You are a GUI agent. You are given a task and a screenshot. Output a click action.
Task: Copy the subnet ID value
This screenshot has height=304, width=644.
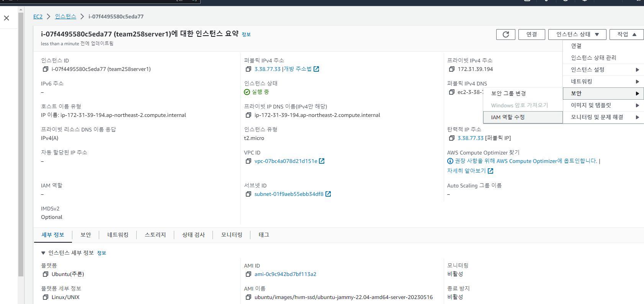click(x=248, y=194)
